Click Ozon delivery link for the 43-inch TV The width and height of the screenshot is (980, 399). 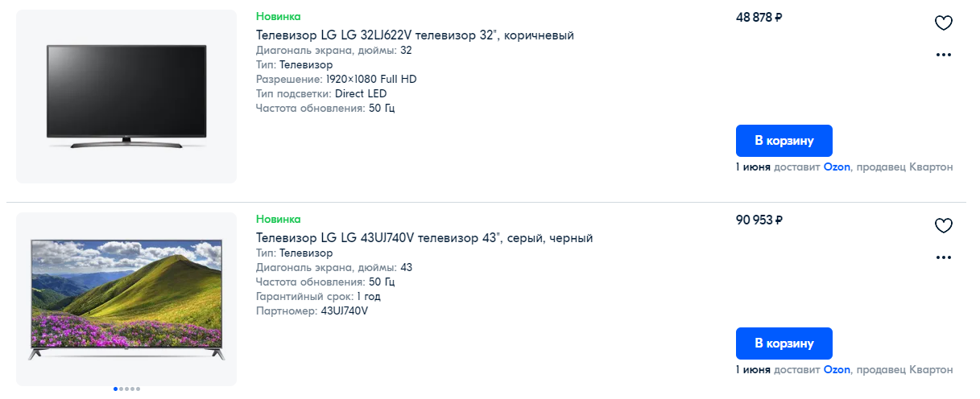click(x=837, y=370)
